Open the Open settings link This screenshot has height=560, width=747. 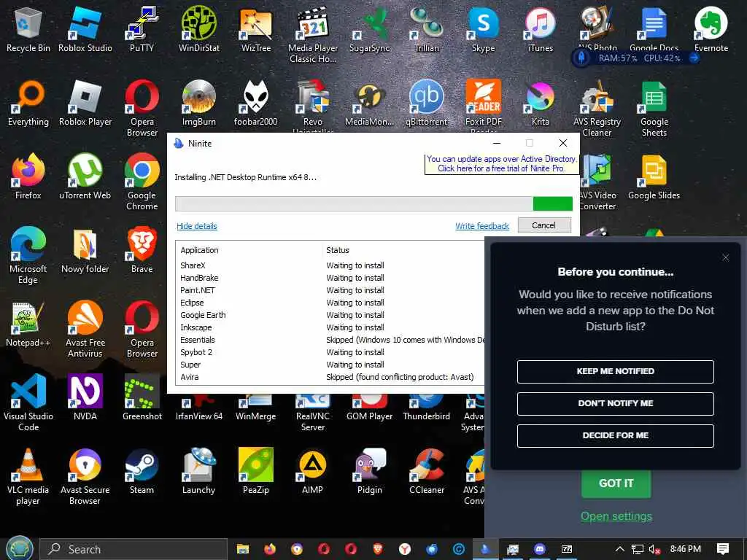616,516
